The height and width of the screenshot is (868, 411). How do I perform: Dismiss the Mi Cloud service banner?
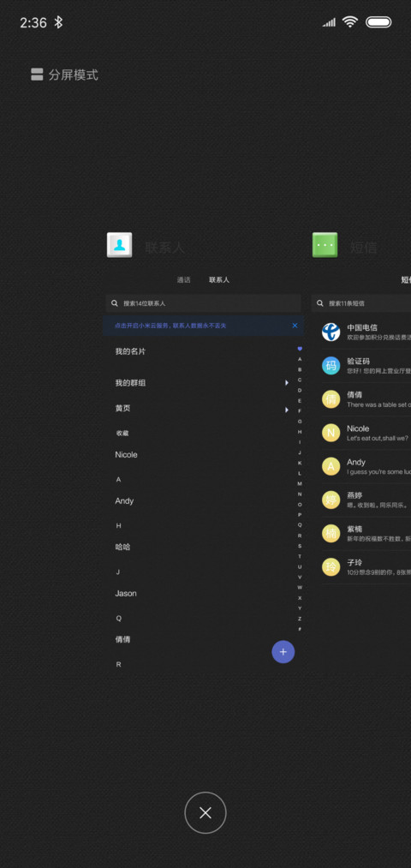click(x=295, y=326)
